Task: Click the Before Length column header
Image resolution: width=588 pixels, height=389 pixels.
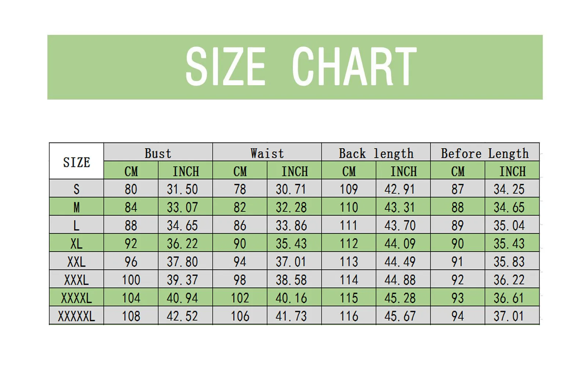Action: point(485,153)
